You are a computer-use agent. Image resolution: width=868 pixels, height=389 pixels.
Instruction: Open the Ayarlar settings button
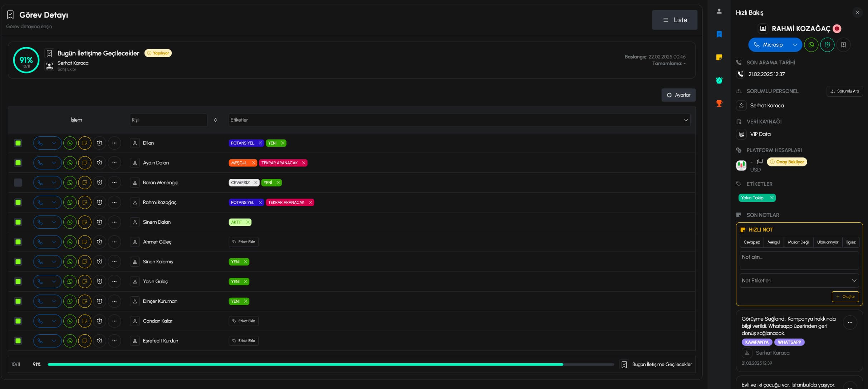coord(678,95)
